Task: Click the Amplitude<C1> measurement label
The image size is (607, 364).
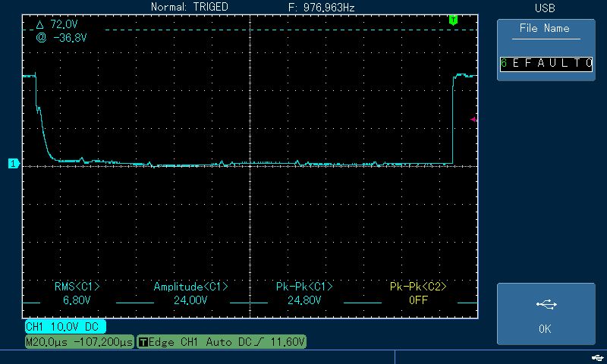Action: [190, 287]
